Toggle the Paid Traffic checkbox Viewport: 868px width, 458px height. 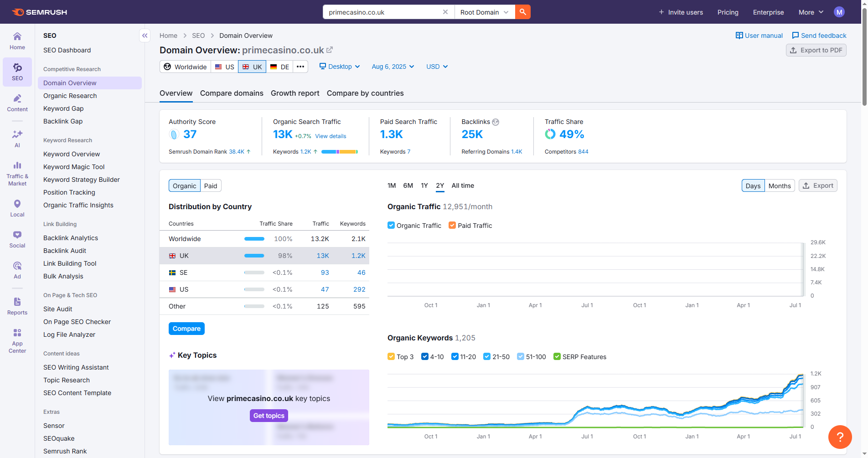coord(452,225)
